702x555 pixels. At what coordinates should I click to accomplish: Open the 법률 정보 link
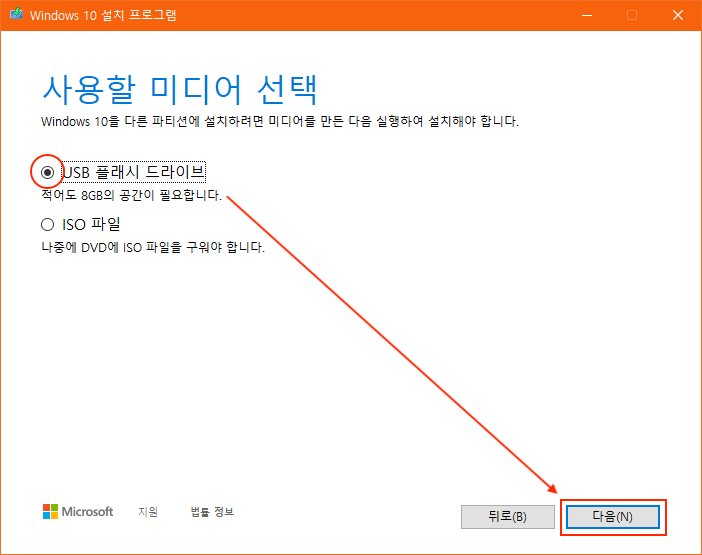pos(212,512)
